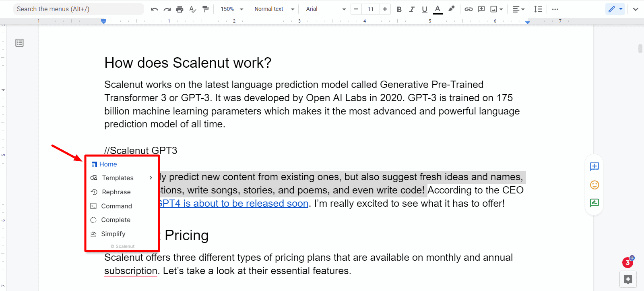This screenshot has width=644, height=291.
Task: Click the Complete circle icon in menu
Action: coord(93,220)
